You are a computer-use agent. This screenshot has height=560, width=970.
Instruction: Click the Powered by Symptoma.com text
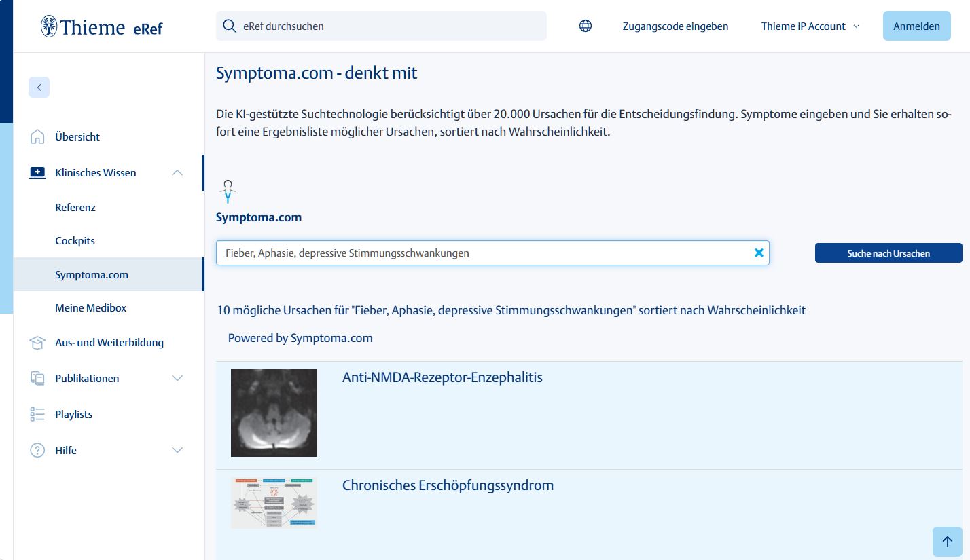300,338
